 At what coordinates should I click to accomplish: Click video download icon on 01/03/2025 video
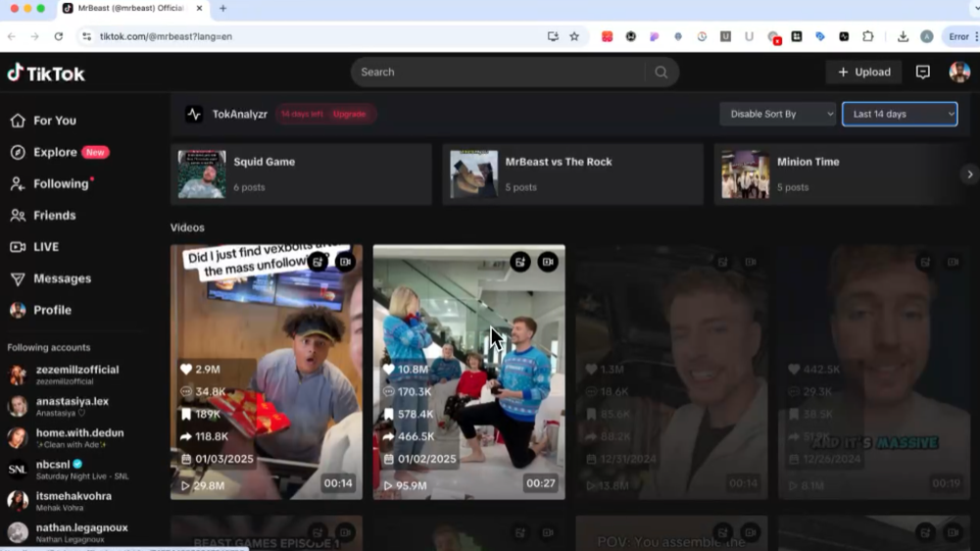pyautogui.click(x=345, y=262)
